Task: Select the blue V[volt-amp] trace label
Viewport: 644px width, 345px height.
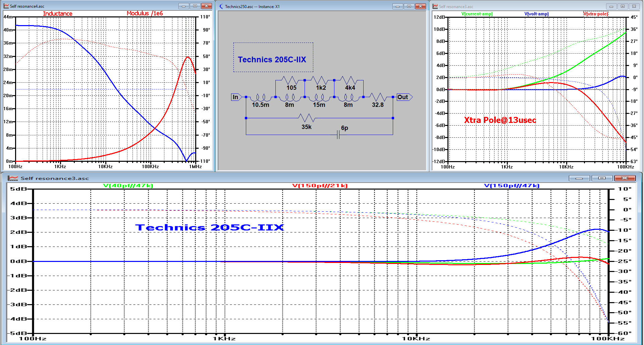Action: [x=537, y=14]
